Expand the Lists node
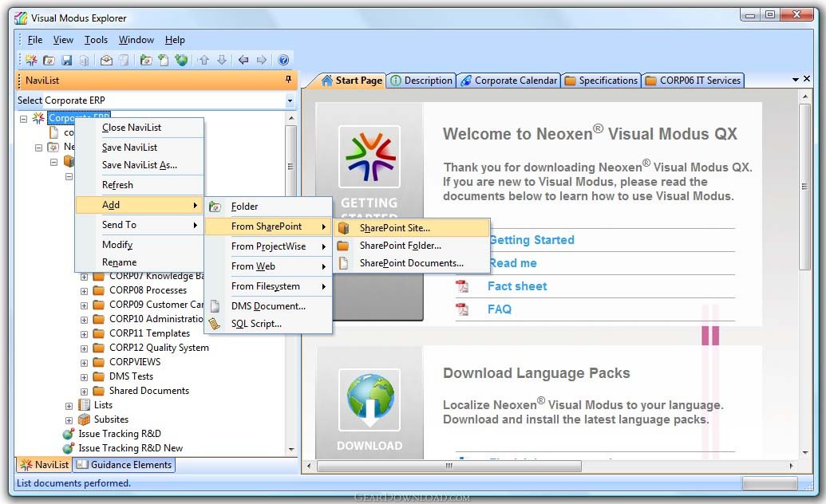This screenshot has width=826, height=504. pos(69,406)
